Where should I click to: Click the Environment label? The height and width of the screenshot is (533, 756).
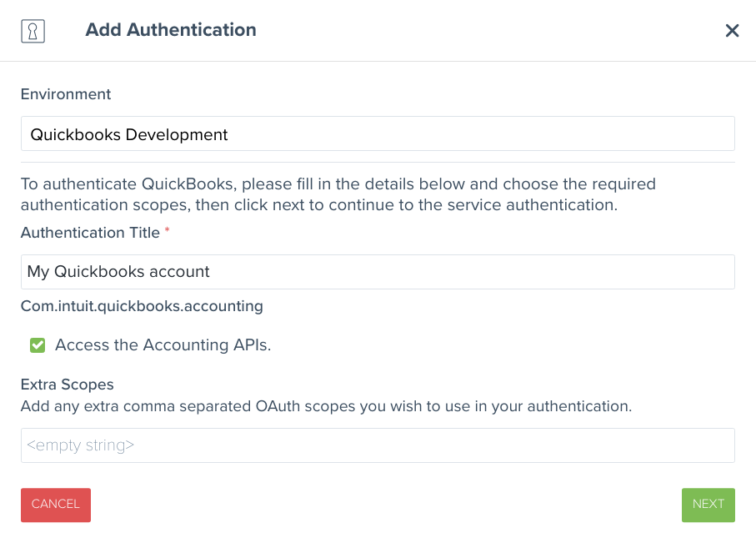click(x=65, y=94)
